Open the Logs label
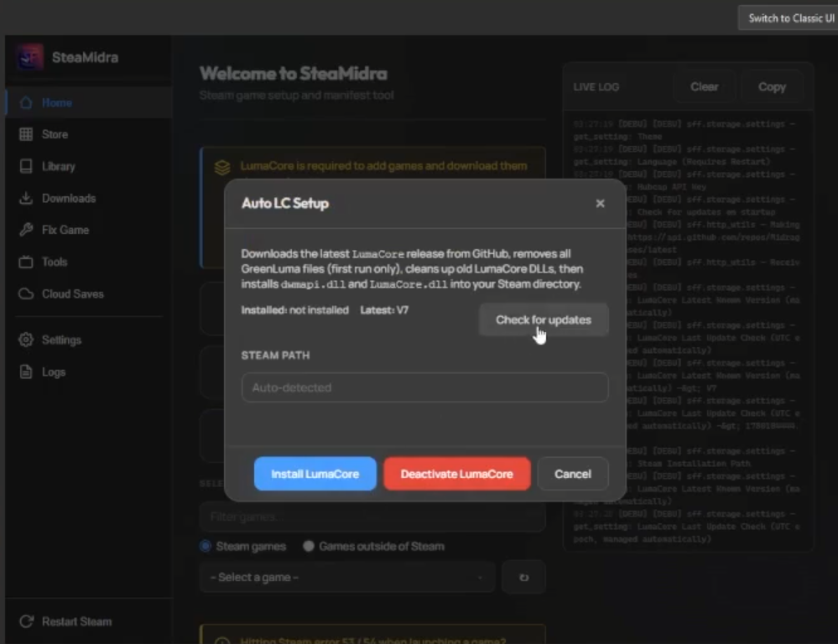The height and width of the screenshot is (644, 838). click(54, 372)
